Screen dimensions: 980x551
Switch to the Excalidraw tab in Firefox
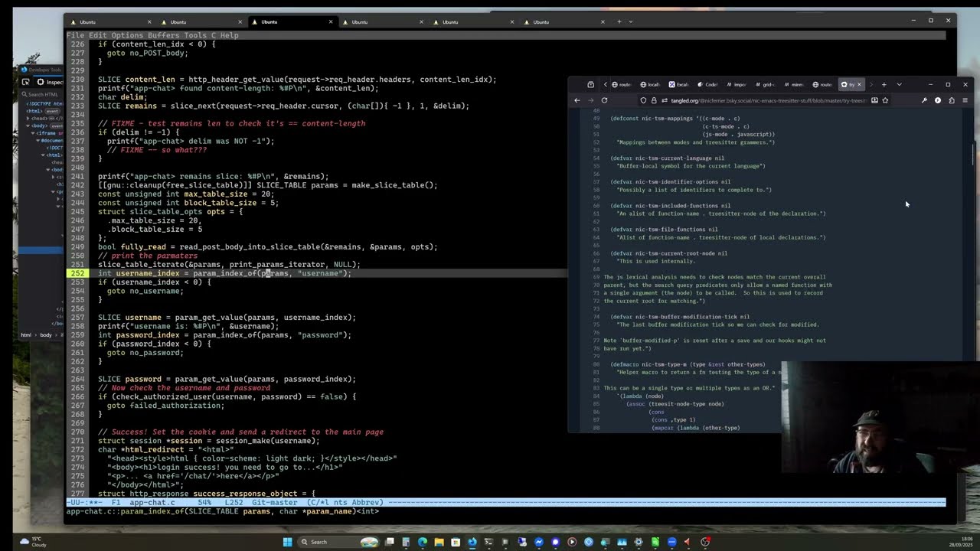pos(679,84)
